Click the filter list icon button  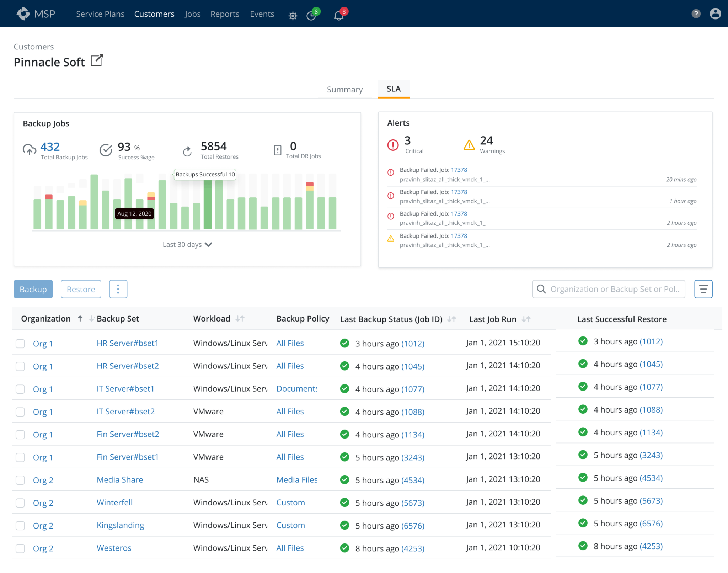pyautogui.click(x=703, y=289)
